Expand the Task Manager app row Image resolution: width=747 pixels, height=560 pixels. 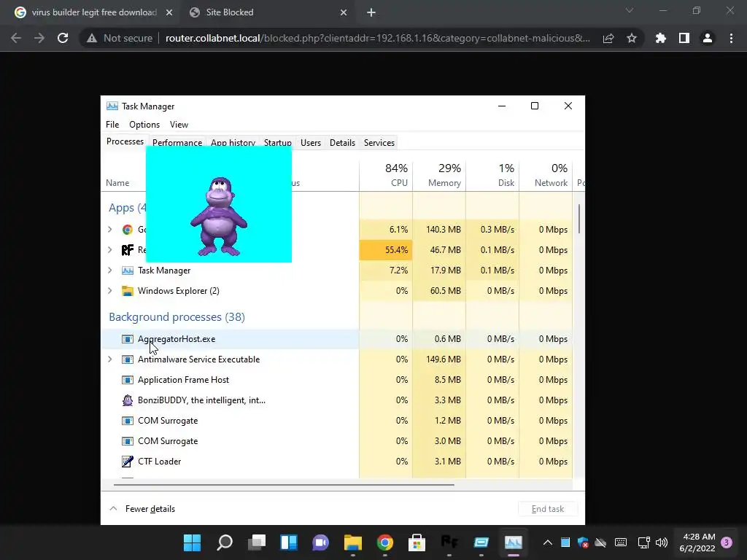(110, 271)
